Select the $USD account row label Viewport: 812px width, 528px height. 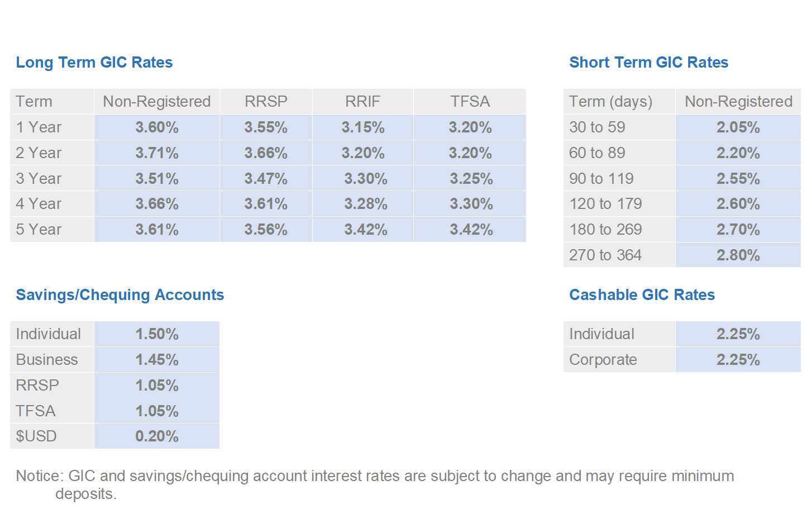[x=36, y=436]
